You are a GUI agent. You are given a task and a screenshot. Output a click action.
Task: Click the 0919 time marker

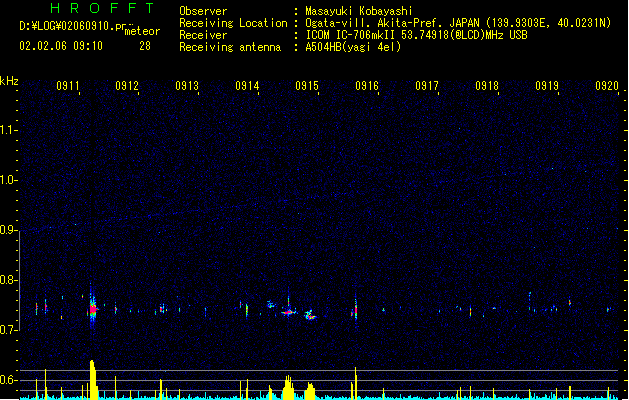point(547,85)
